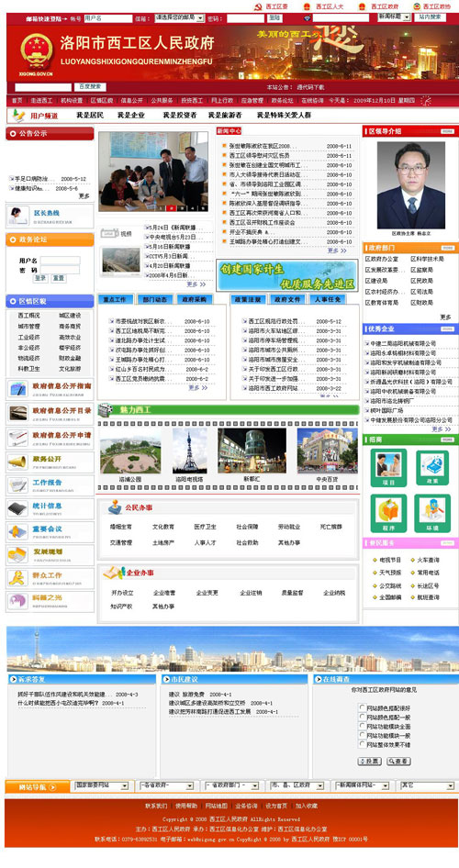Open the 其它 links dropdown
459x868 pixels.
428,785
